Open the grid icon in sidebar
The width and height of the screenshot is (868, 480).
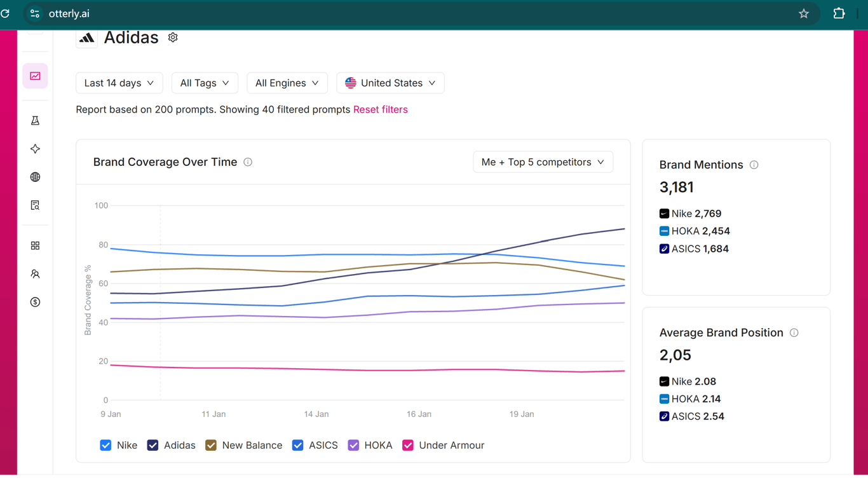pyautogui.click(x=35, y=245)
